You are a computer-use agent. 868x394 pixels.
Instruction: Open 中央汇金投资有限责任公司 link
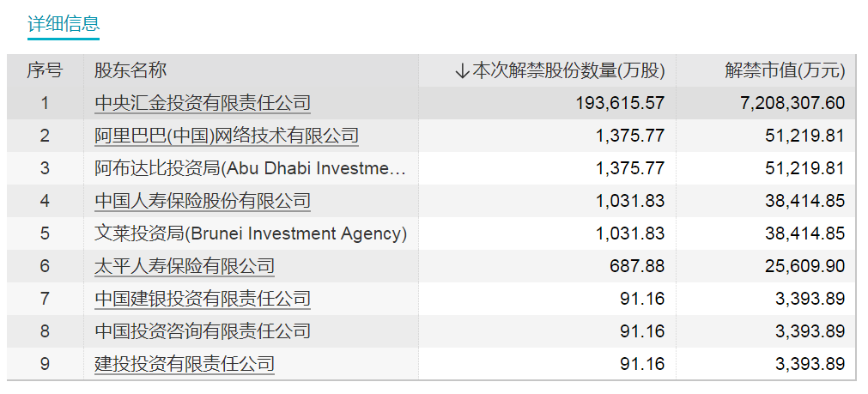203,103
